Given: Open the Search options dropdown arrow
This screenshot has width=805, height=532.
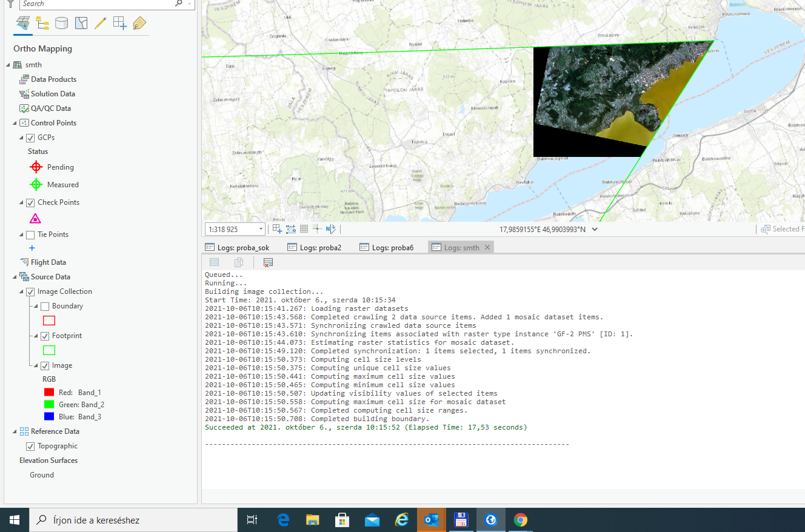Looking at the screenshot, I should tap(191, 3).
